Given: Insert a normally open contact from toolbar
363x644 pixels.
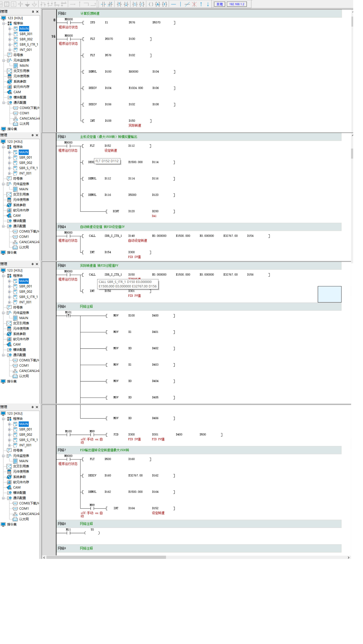Looking at the screenshot, I should (x=103, y=4).
